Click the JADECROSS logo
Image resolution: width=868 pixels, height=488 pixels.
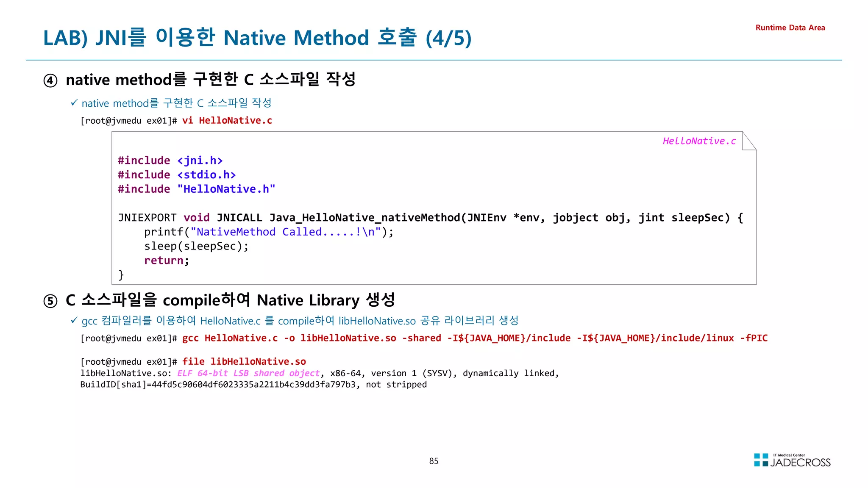[792, 460]
